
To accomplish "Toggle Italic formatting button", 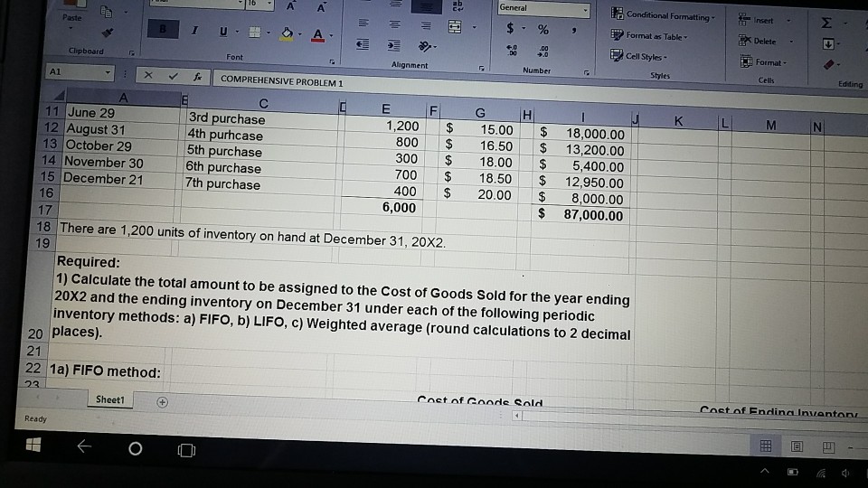I will click(x=194, y=31).
